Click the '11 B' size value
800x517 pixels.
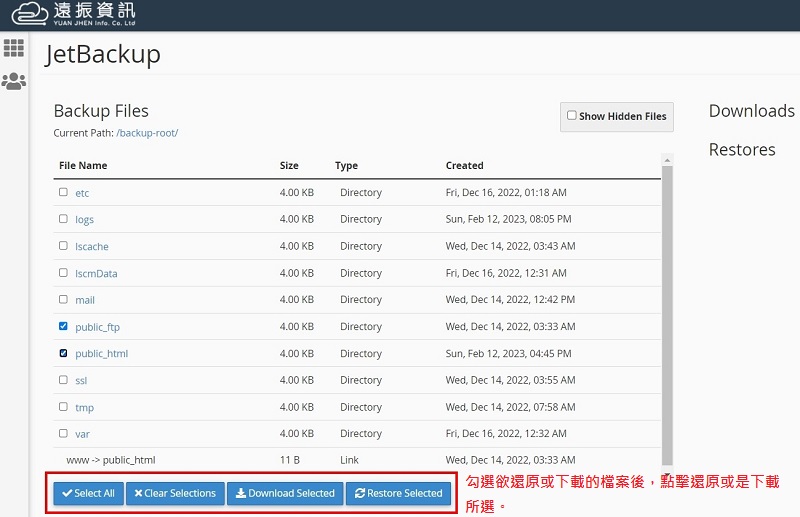[289, 460]
